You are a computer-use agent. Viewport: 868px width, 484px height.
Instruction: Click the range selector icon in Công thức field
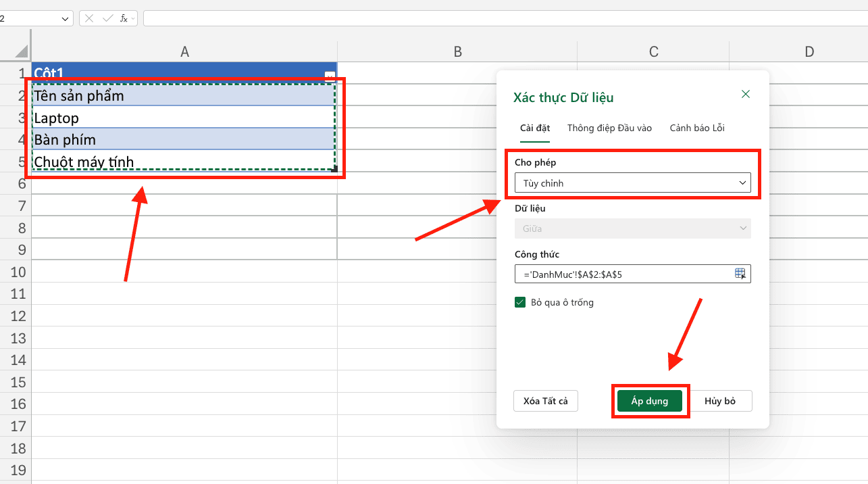pyautogui.click(x=740, y=274)
